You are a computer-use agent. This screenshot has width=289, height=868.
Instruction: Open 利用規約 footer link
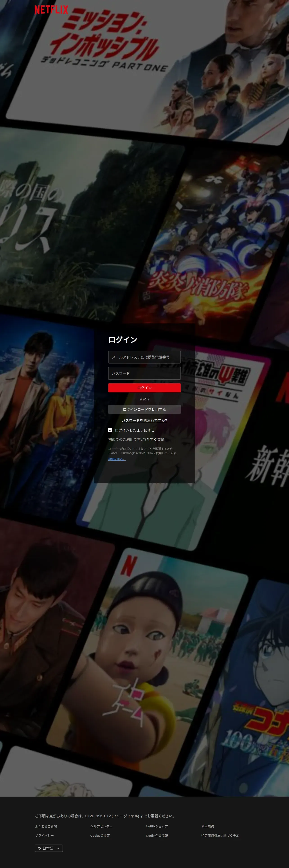click(208, 826)
